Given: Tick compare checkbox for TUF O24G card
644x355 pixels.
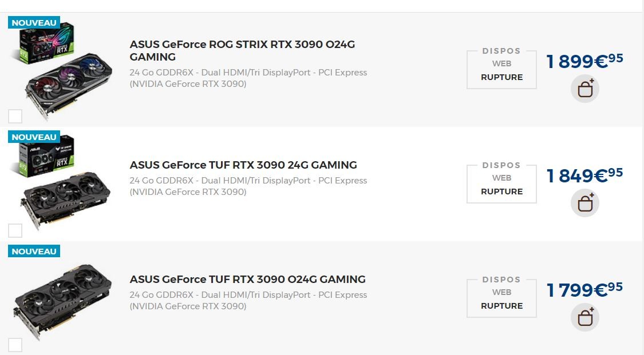Looking at the screenshot, I should (x=15, y=345).
